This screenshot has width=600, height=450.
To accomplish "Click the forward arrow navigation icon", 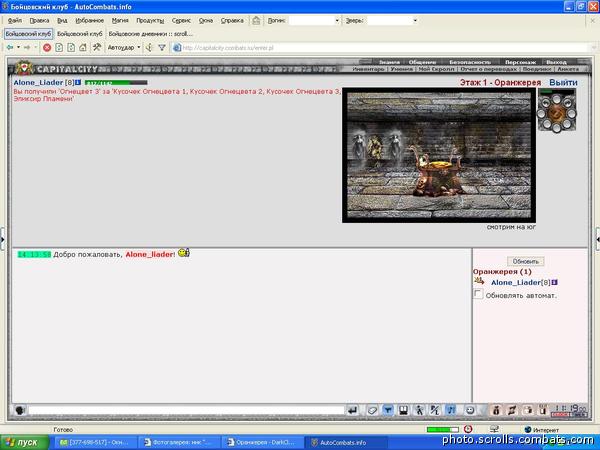I will (27, 47).
